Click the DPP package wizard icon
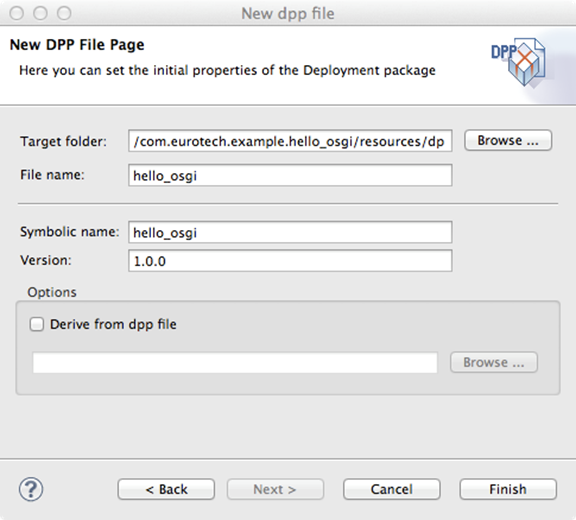Screen dimensions: 576x520 point(519,62)
